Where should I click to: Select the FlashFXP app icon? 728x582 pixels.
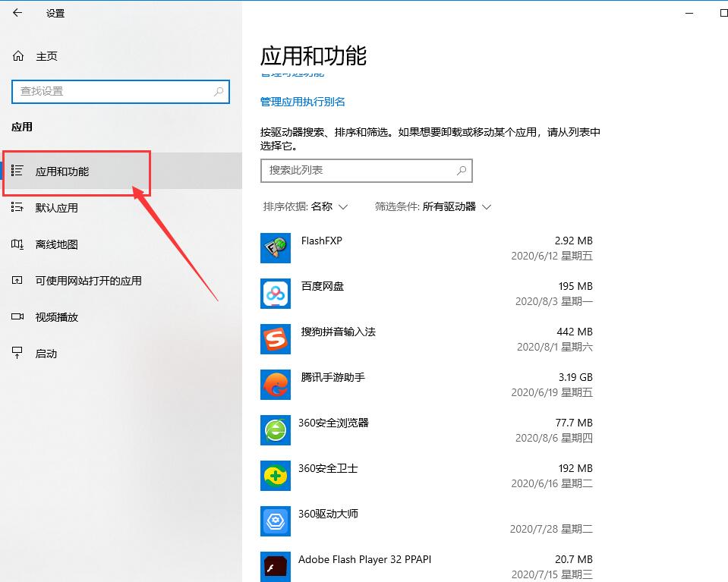pyautogui.click(x=275, y=248)
